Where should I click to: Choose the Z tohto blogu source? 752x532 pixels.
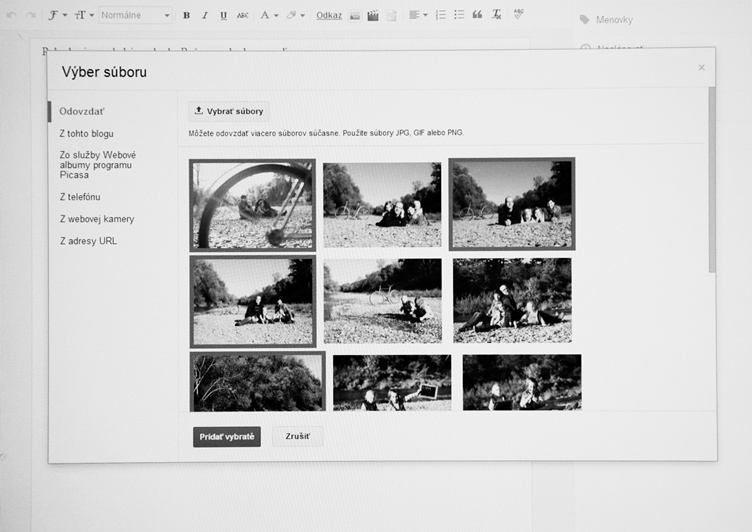pyautogui.click(x=86, y=134)
